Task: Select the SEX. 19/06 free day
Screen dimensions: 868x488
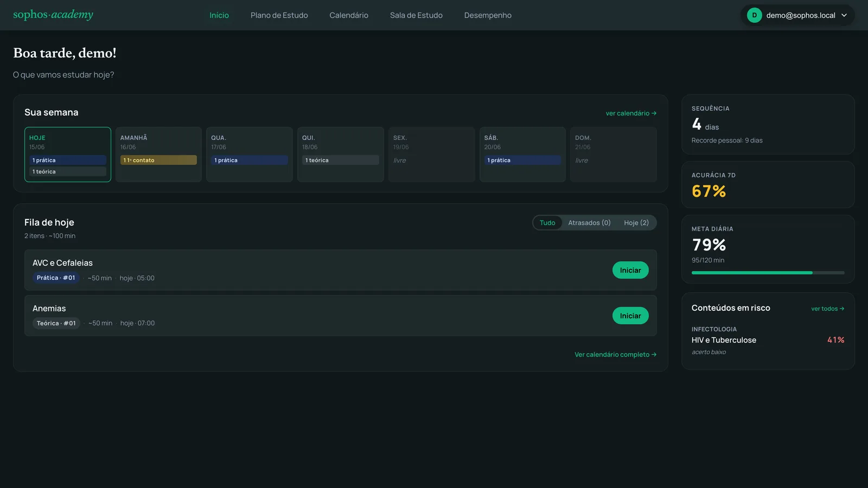Action: coord(431,155)
